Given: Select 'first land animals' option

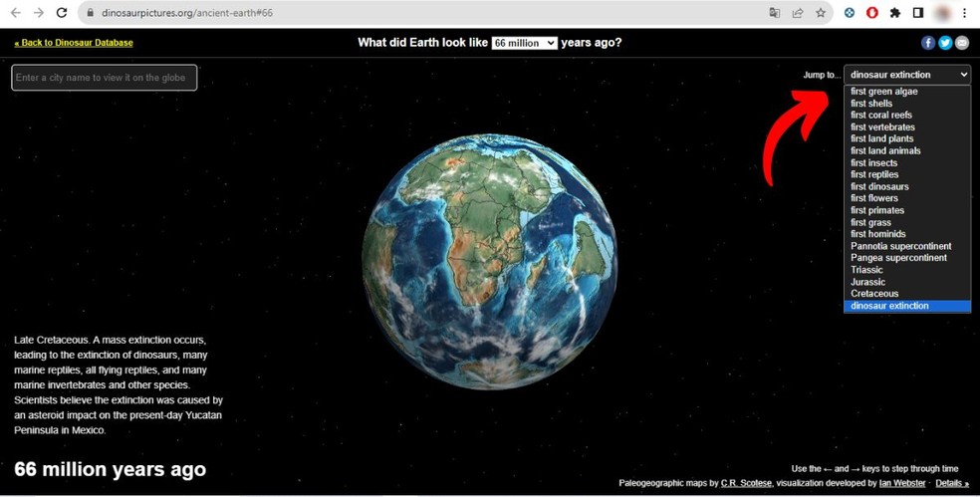Looking at the screenshot, I should tap(907, 150).
